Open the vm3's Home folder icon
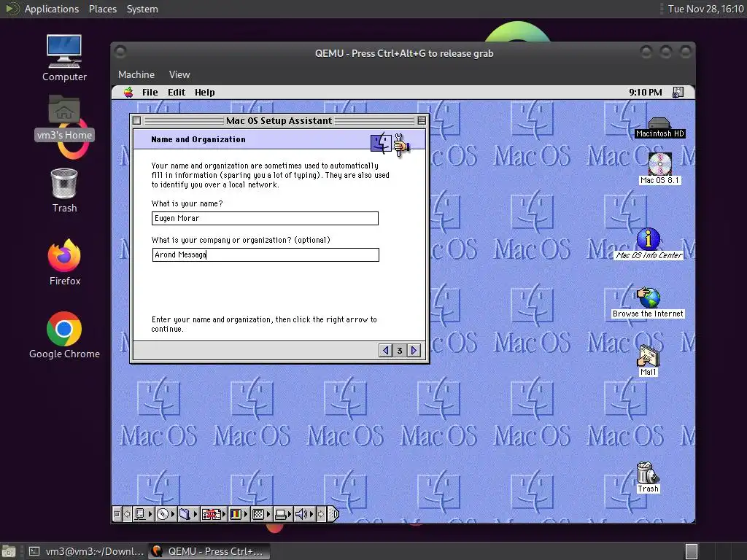Image resolution: width=747 pixels, height=560 pixels. point(64,117)
